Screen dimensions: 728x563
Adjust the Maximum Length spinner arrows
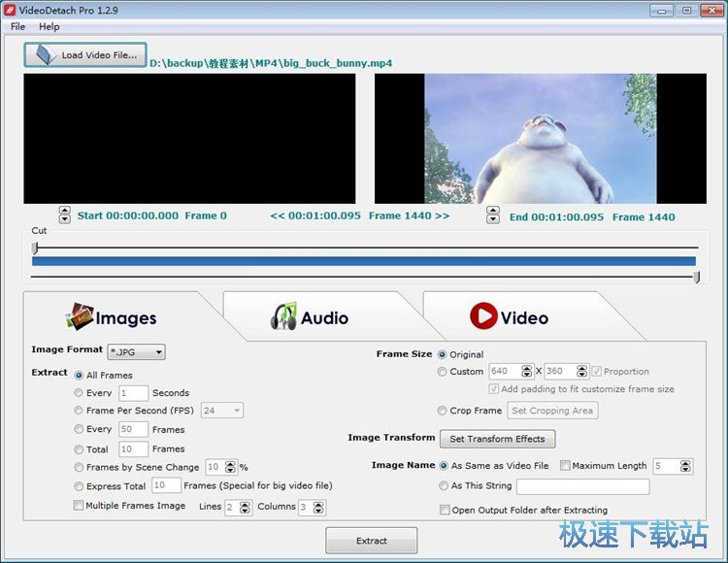(685, 466)
